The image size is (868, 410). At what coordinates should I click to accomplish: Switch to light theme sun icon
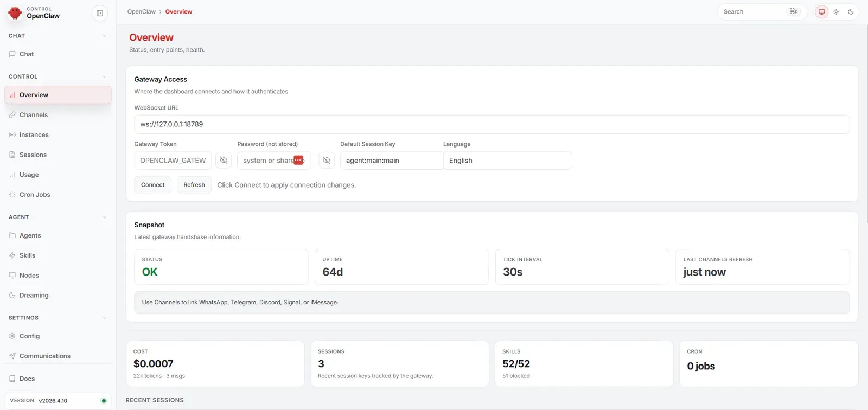[837, 12]
